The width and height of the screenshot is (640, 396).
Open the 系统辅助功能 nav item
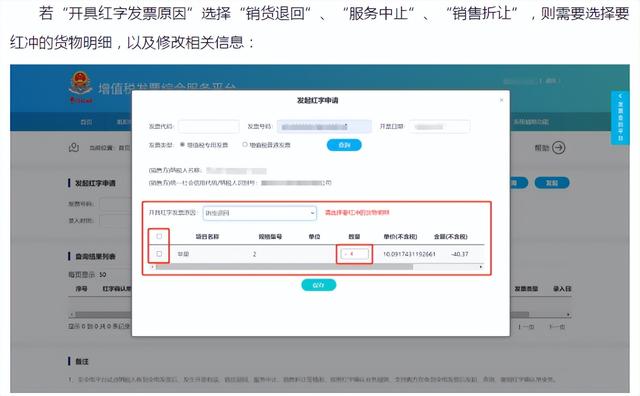point(531,122)
